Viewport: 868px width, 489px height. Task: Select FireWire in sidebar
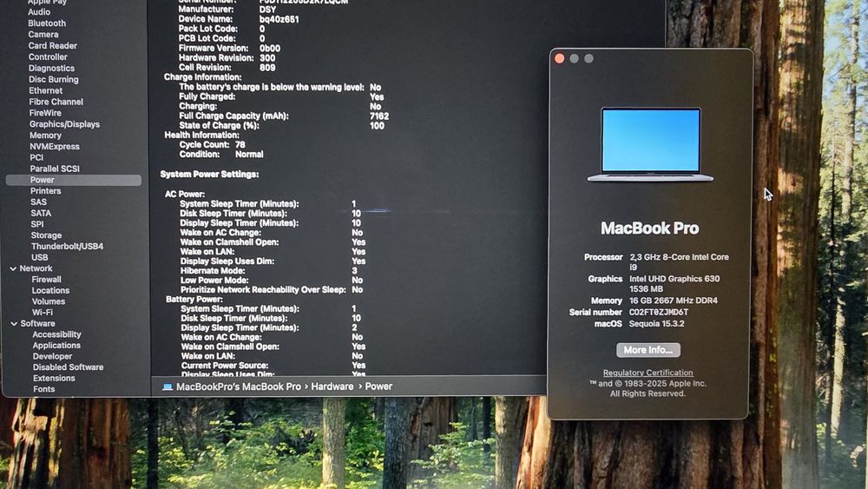click(x=45, y=113)
